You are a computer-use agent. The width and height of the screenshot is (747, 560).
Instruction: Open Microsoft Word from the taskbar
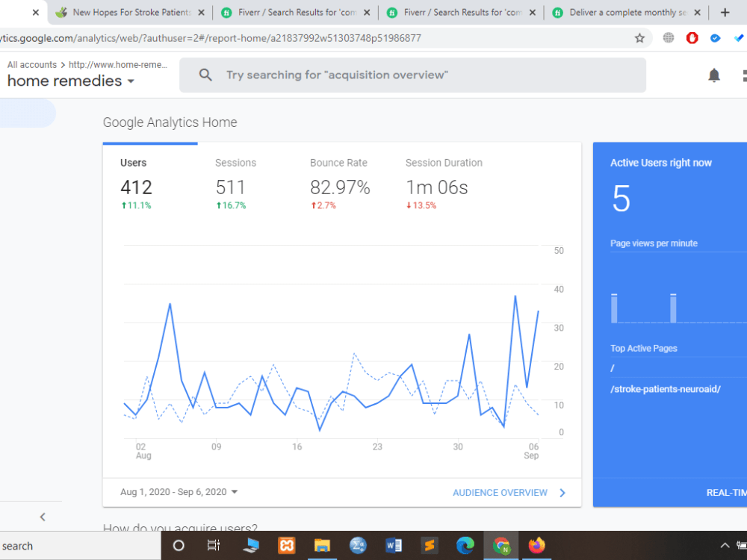[394, 546]
